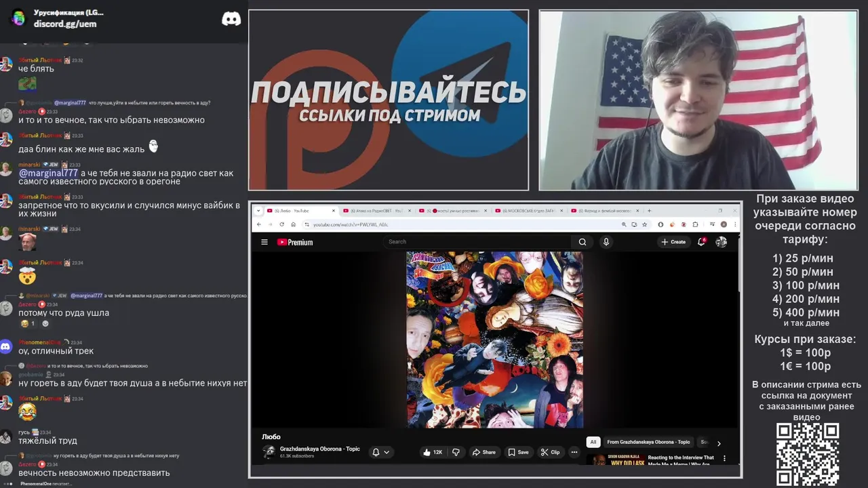Viewport: 868px width, 488px height.
Task: Click the server icon beside Урусификация
Action: [x=18, y=18]
